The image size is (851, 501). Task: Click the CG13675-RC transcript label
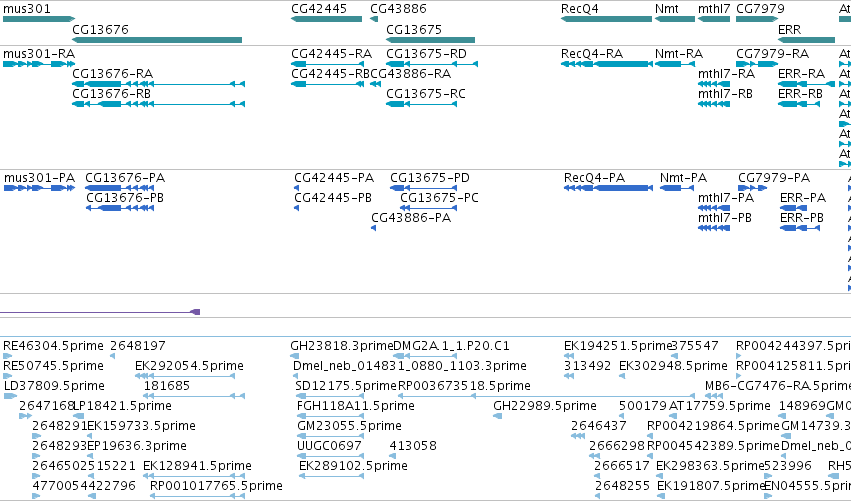[426, 94]
